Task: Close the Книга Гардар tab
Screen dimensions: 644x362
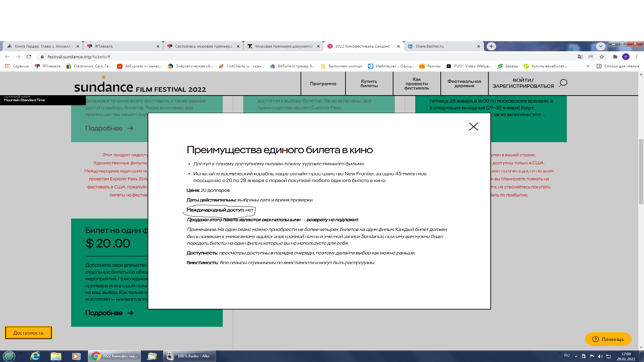Action: 78,46
